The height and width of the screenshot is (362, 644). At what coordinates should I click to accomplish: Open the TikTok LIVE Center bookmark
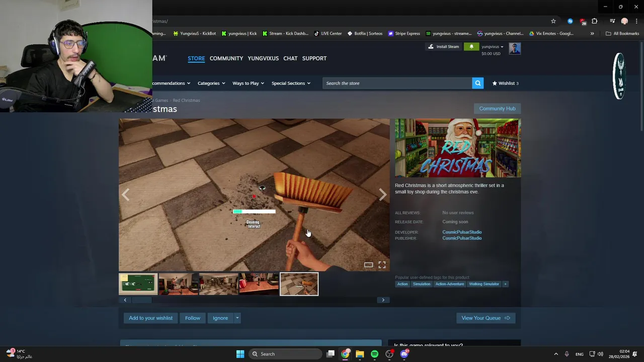(x=328, y=34)
